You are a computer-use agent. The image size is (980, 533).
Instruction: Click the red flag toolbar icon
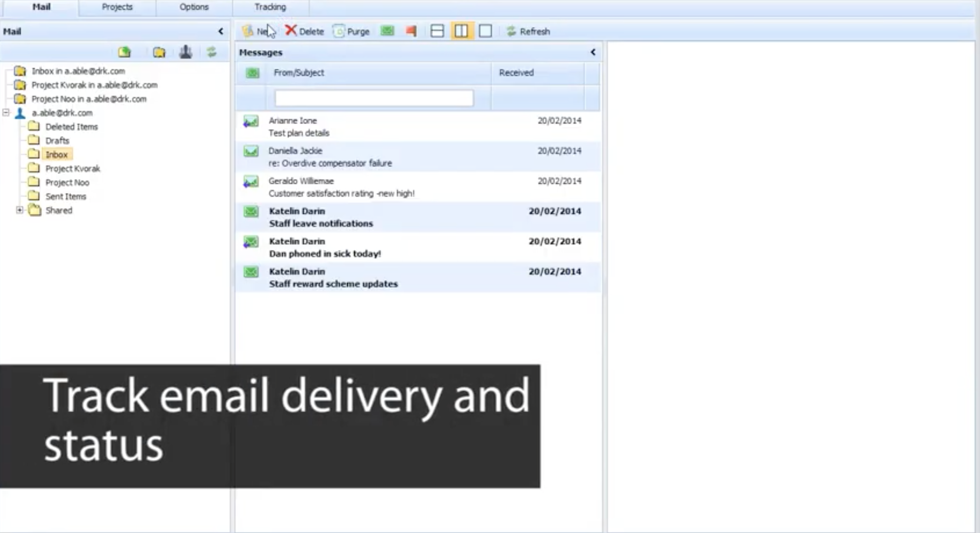click(x=411, y=31)
